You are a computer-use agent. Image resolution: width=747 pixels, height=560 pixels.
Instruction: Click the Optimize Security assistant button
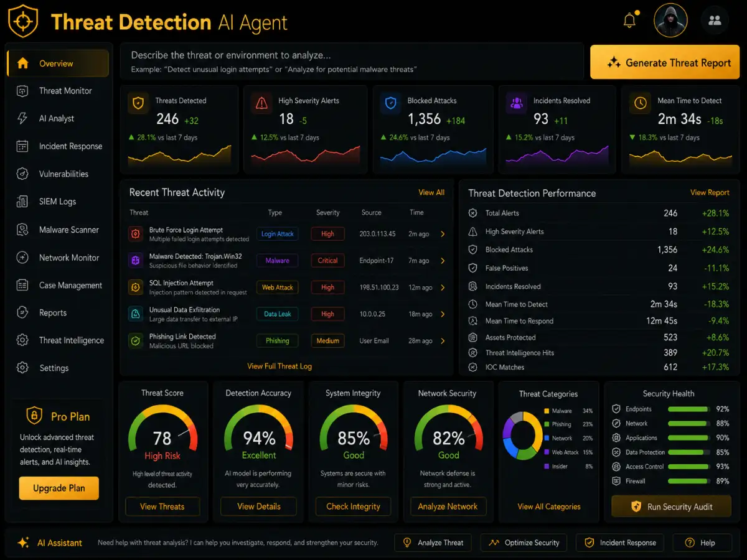pos(524,543)
